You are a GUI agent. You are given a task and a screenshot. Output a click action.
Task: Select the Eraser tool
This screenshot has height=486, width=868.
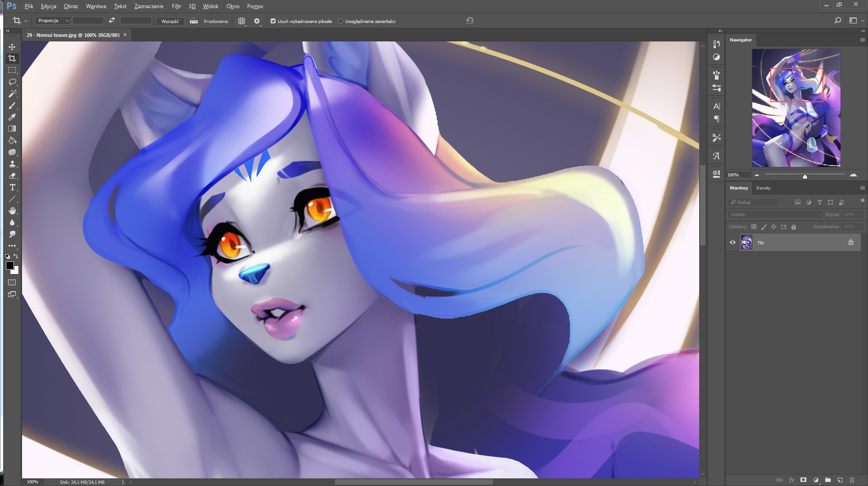click(12, 175)
